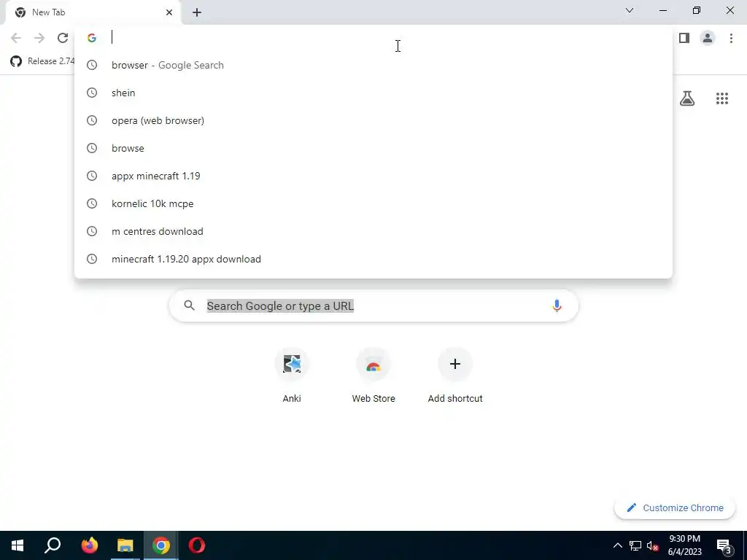Screen dimensions: 747x560
Task: Launch Opera from the taskbar
Action: 197,545
